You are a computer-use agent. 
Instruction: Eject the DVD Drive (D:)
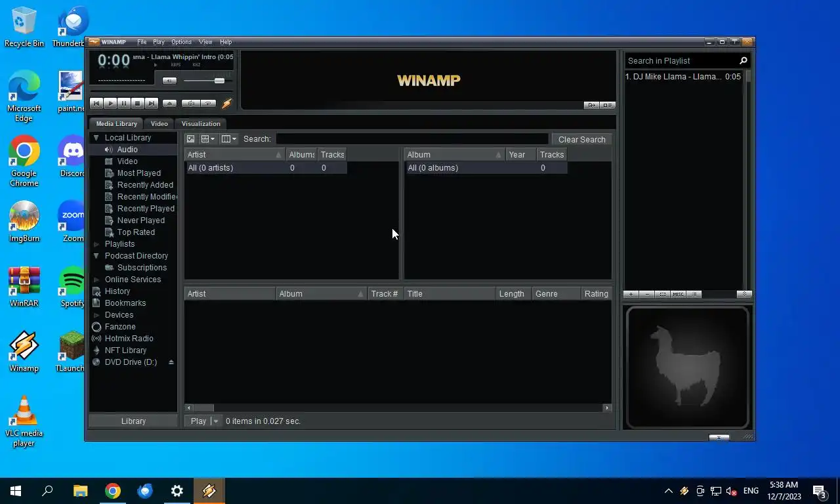[171, 362]
